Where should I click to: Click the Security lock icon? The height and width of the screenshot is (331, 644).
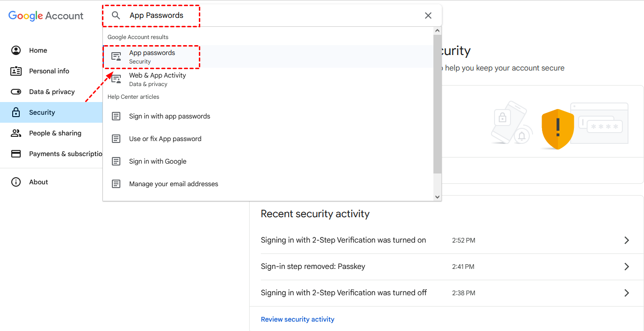[x=16, y=112]
